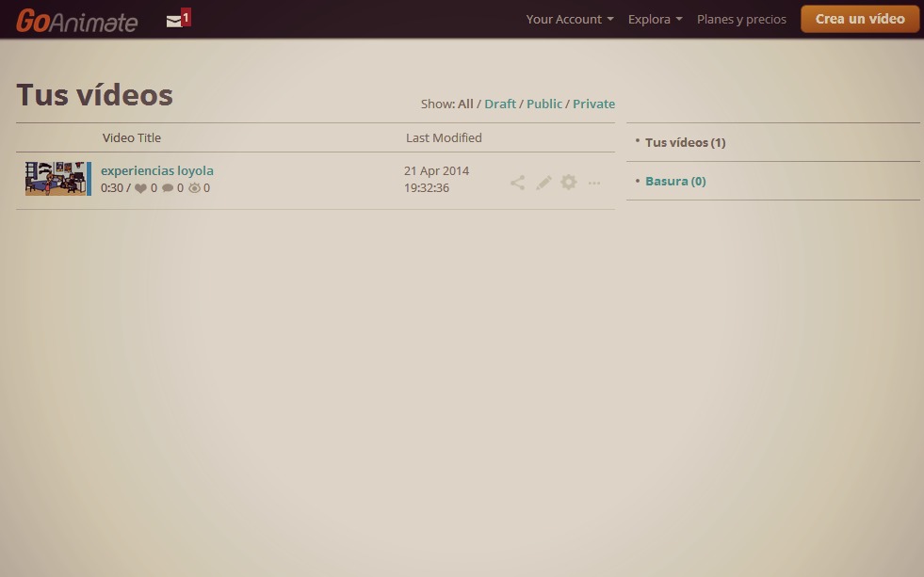
Task: Expand the Your Account dropdown
Action: pos(569,19)
